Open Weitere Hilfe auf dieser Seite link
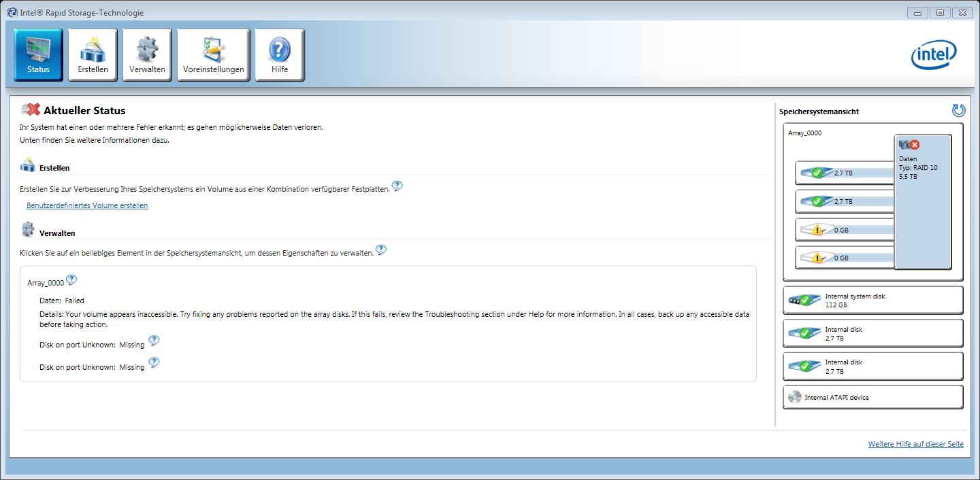The image size is (980, 480). (x=915, y=444)
